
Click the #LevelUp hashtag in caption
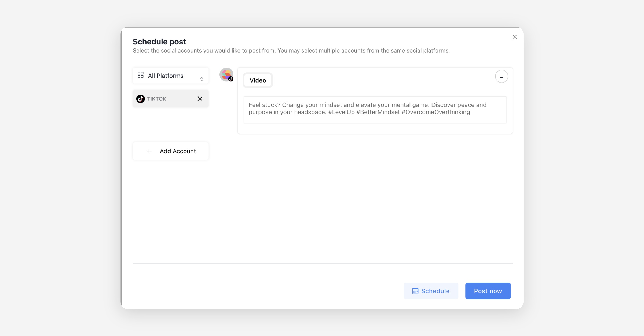[341, 112]
